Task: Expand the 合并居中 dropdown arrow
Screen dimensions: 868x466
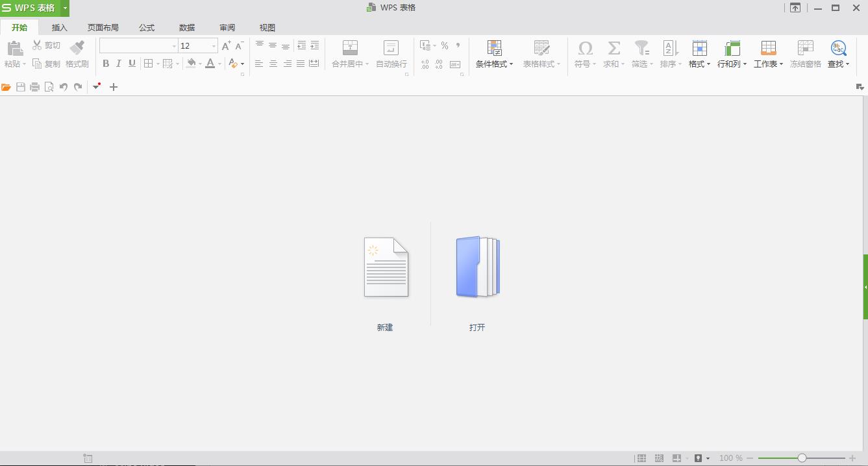Action: (x=367, y=64)
